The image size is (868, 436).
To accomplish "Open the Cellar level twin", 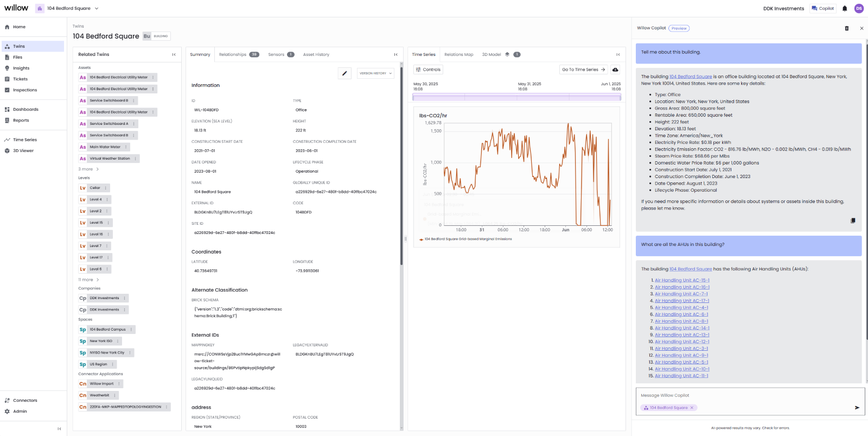I will [95, 188].
